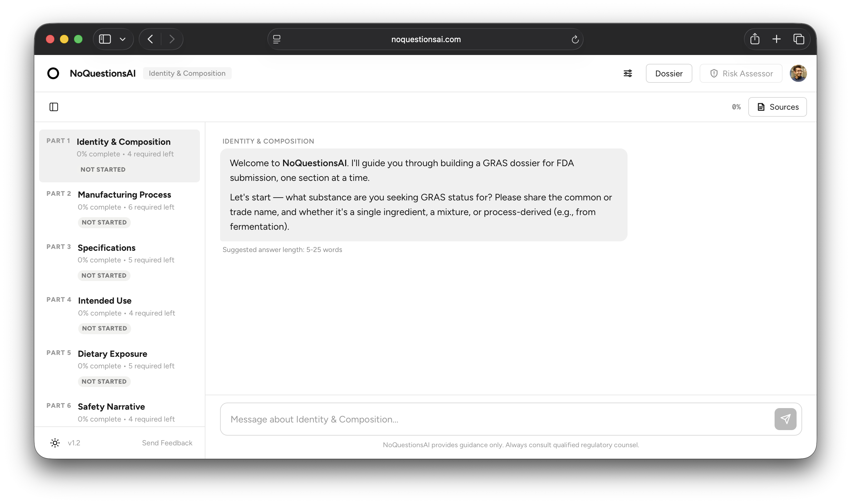851x504 pixels.
Task: Send the message with the paper plane
Action: point(785,419)
